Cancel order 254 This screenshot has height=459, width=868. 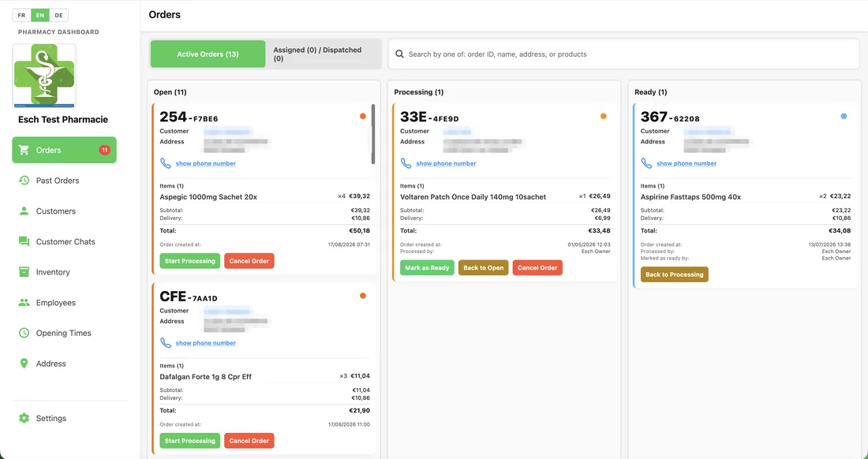249,261
